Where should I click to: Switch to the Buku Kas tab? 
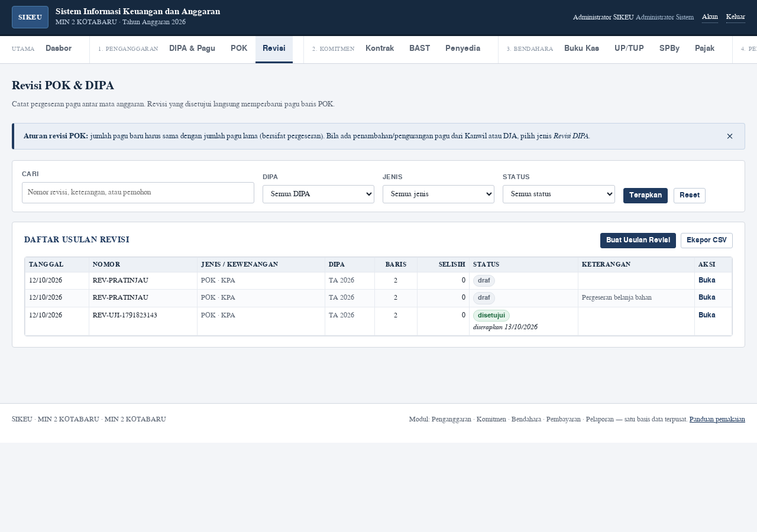point(582,48)
